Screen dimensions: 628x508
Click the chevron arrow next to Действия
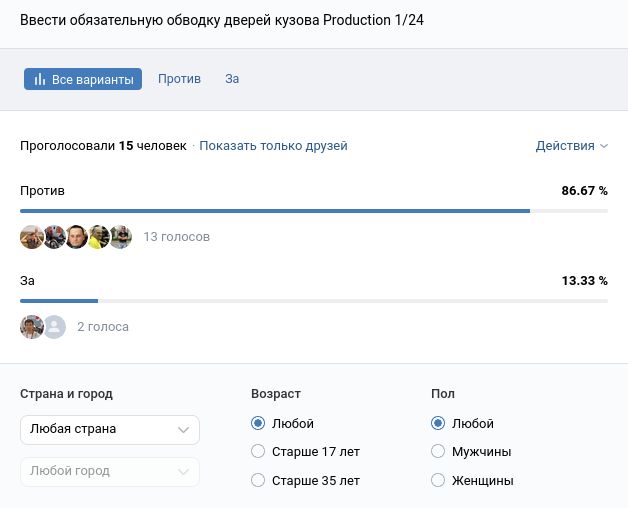604,146
